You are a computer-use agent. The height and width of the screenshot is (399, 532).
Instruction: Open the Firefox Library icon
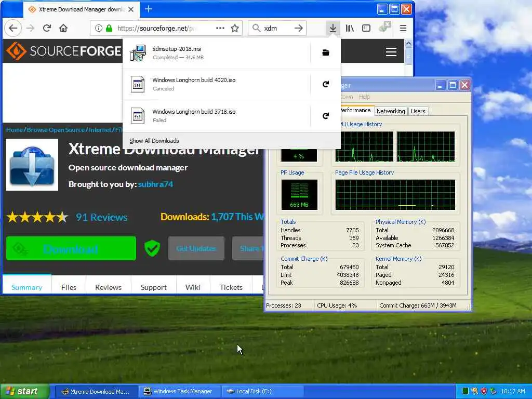pyautogui.click(x=350, y=28)
